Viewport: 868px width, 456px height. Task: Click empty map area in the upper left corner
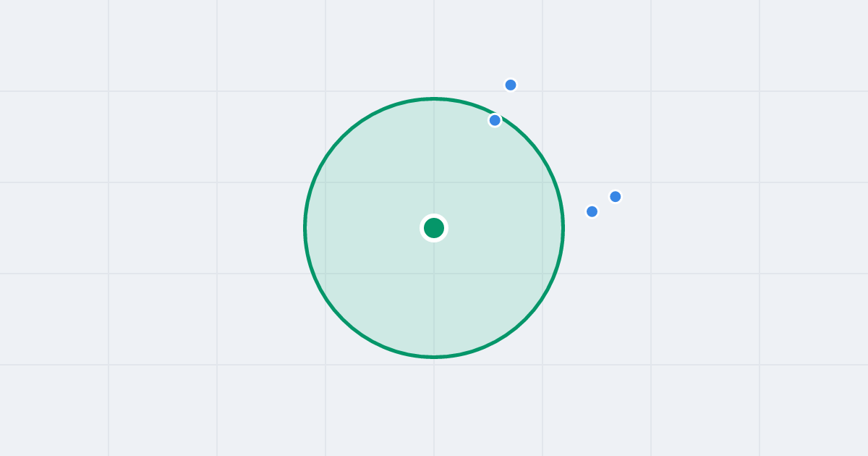tap(51, 43)
